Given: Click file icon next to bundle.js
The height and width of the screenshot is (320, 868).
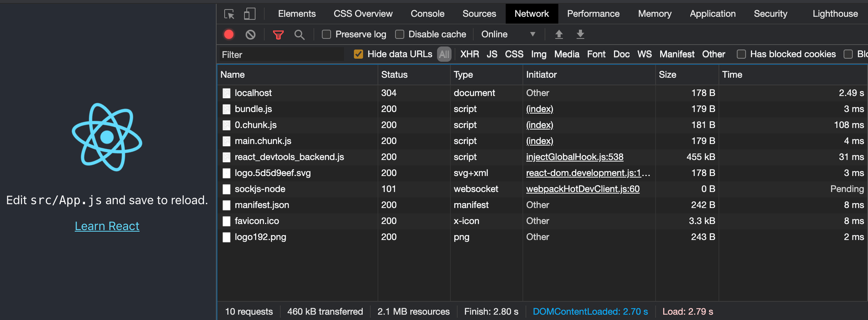Looking at the screenshot, I should pyautogui.click(x=227, y=109).
